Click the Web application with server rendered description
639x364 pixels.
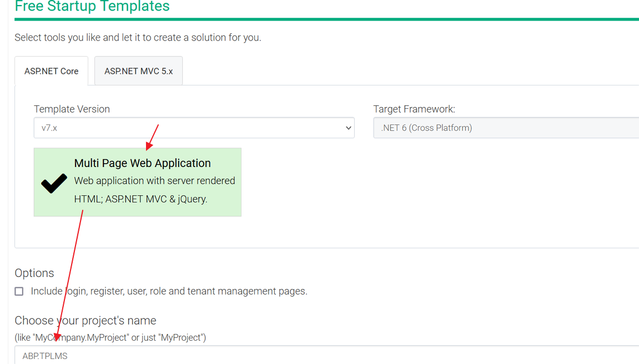coord(154,190)
